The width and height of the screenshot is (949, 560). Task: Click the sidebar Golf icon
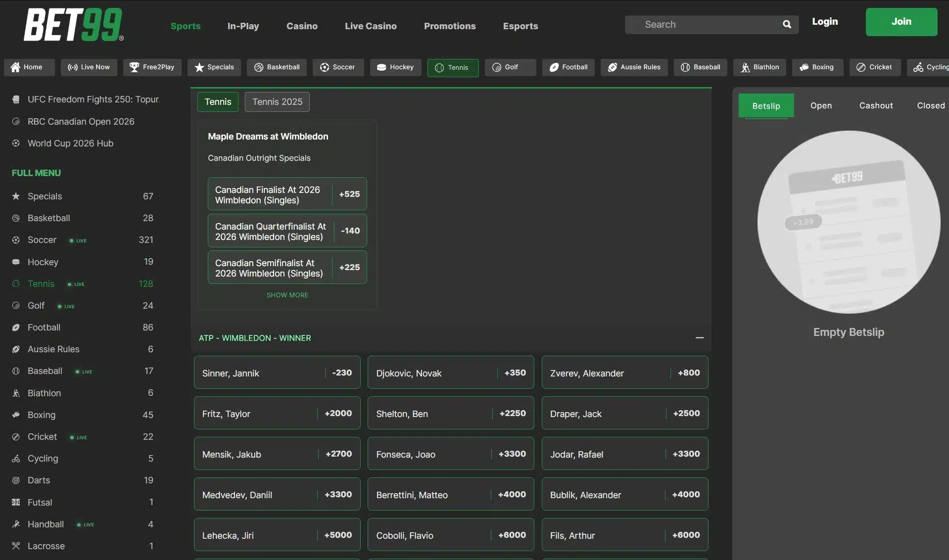16,306
